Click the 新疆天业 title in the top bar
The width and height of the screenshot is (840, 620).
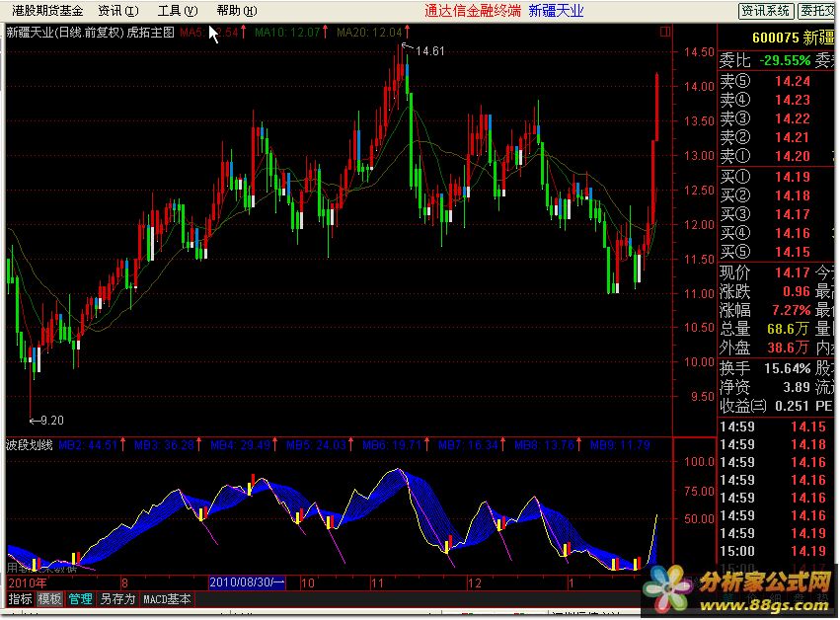[x=556, y=11]
